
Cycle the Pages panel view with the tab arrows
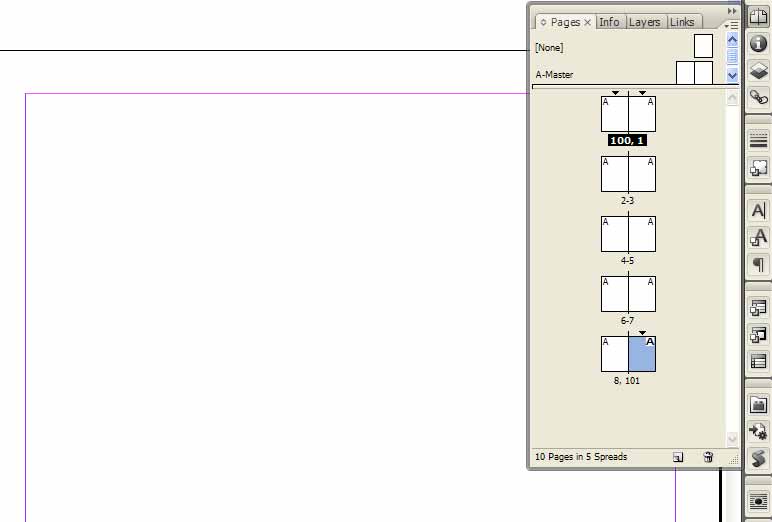pos(543,22)
